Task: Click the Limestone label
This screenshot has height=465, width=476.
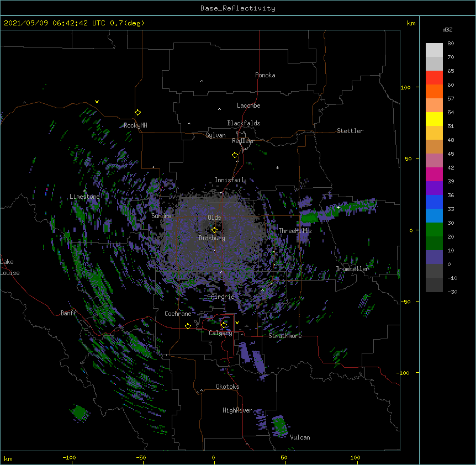Action: tap(84, 197)
